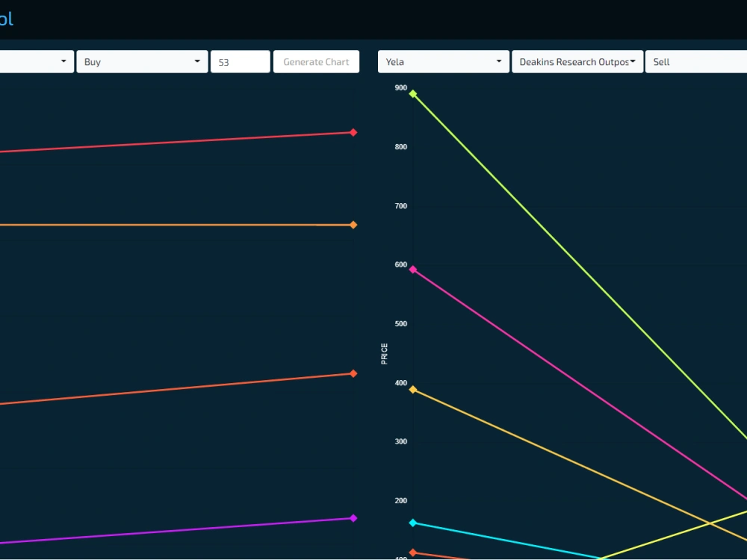Open the Sell order type dropdown
Screen dimensions: 747x560
coord(696,62)
